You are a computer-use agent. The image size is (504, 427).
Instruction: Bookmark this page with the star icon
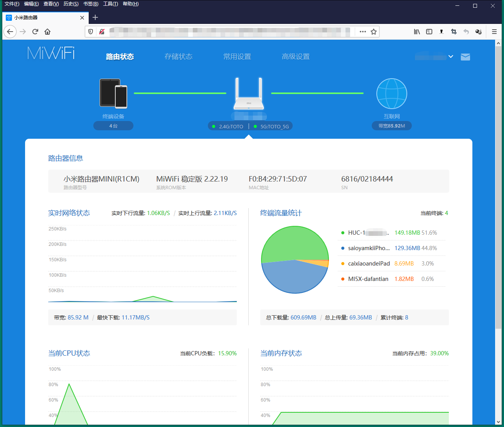click(374, 32)
